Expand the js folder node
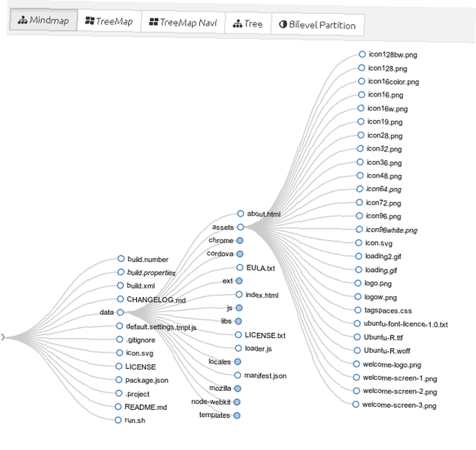Viewport: 476px width, 450px height. (x=239, y=308)
